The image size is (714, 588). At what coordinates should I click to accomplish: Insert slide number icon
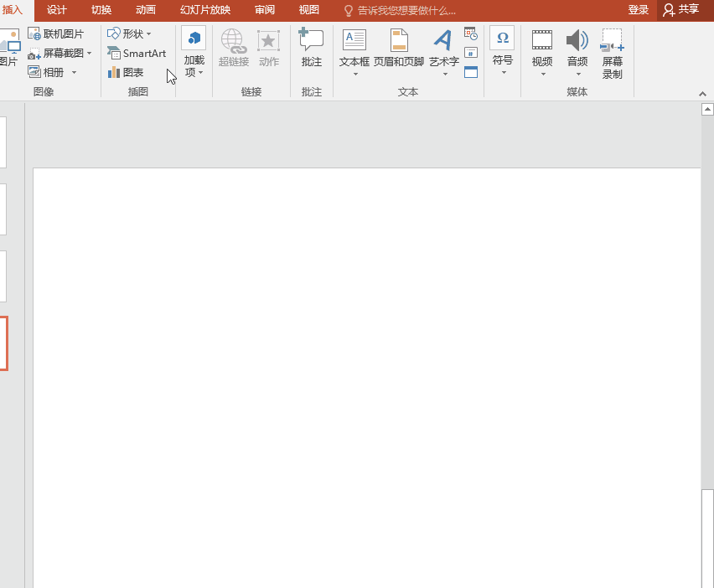(471, 53)
